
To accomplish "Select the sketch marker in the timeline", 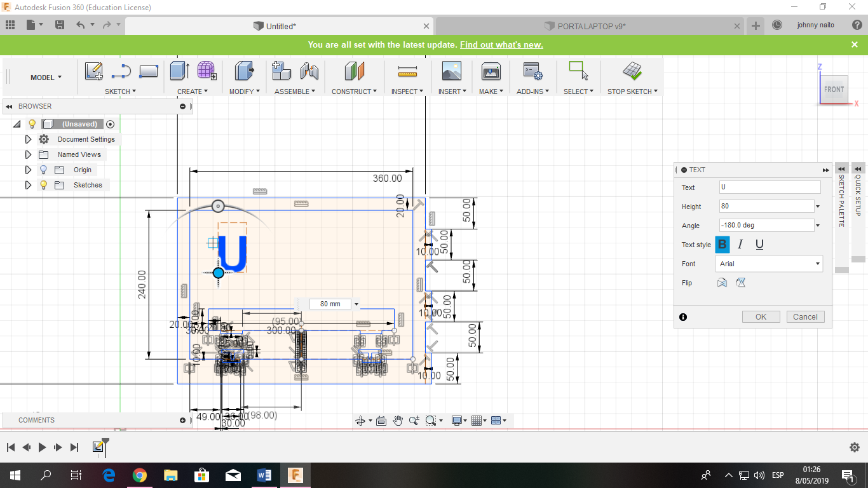I will click(x=98, y=447).
